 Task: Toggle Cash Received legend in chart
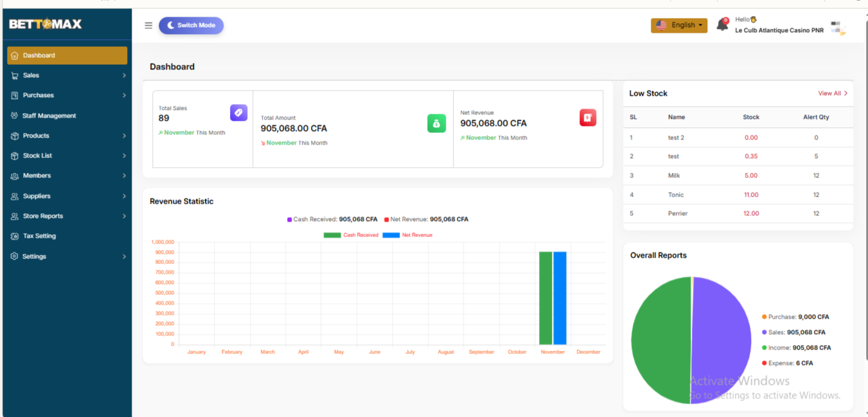[x=351, y=235]
